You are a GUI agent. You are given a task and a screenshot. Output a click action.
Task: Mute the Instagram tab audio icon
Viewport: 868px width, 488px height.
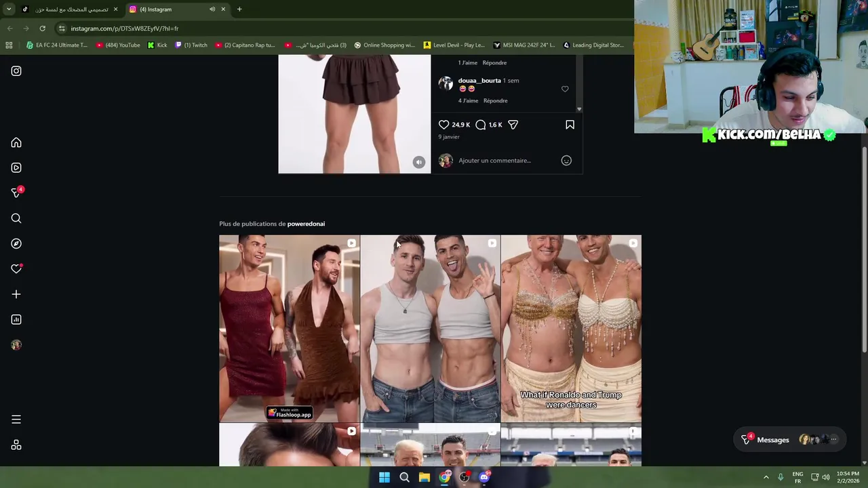coord(212,9)
